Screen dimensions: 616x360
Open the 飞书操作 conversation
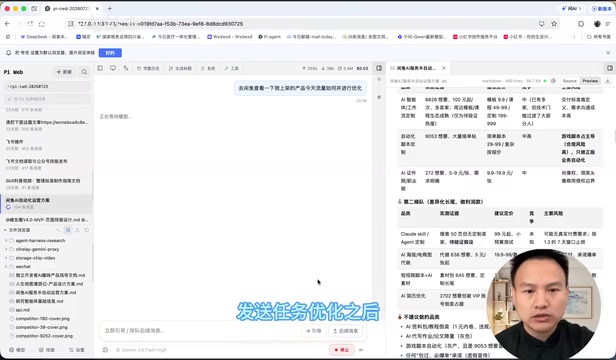pos(46,145)
